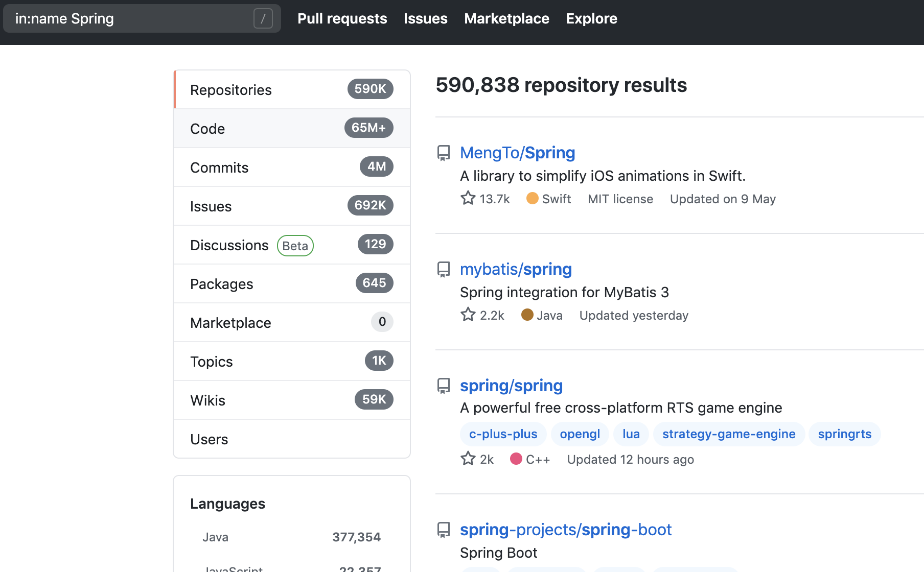Select Discussions Beta results filter

[292, 245]
